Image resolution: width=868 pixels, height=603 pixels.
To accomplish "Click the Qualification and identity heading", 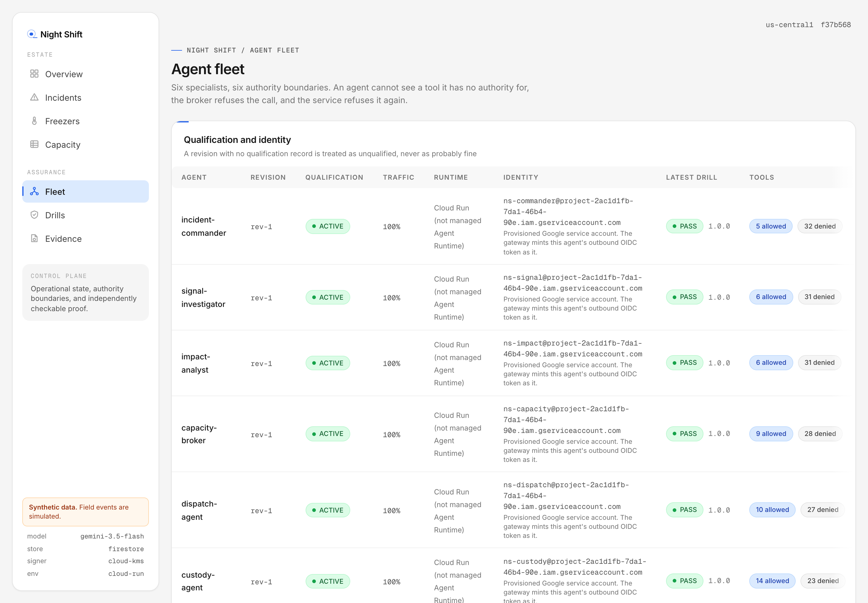I will point(237,140).
